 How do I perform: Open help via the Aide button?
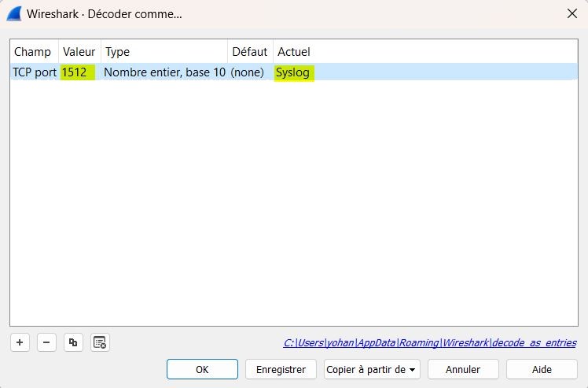[x=542, y=370]
